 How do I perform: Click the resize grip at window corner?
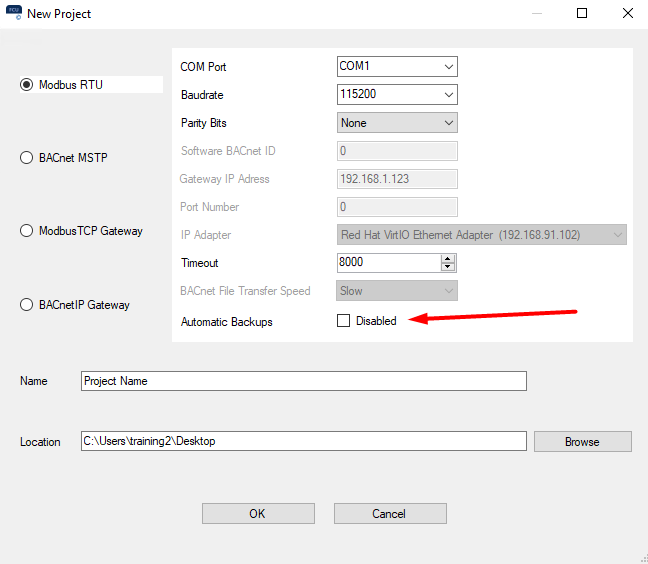click(642, 558)
